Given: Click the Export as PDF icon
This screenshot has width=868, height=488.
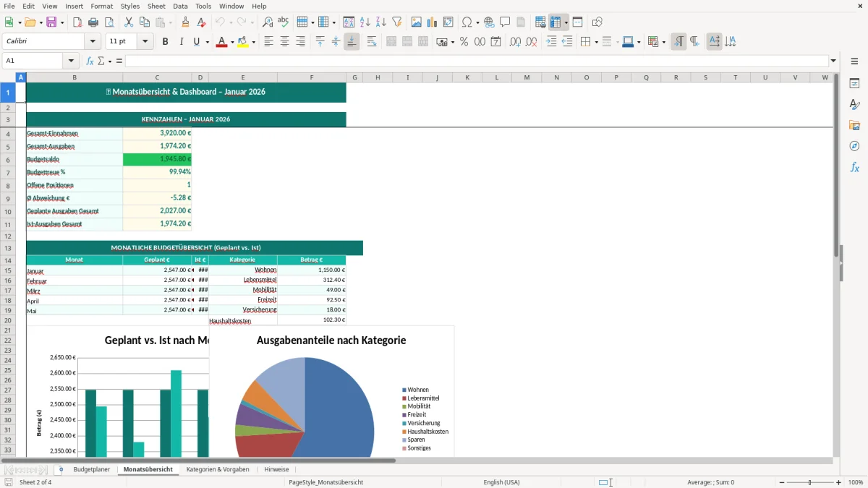Looking at the screenshot, I should coord(77,22).
